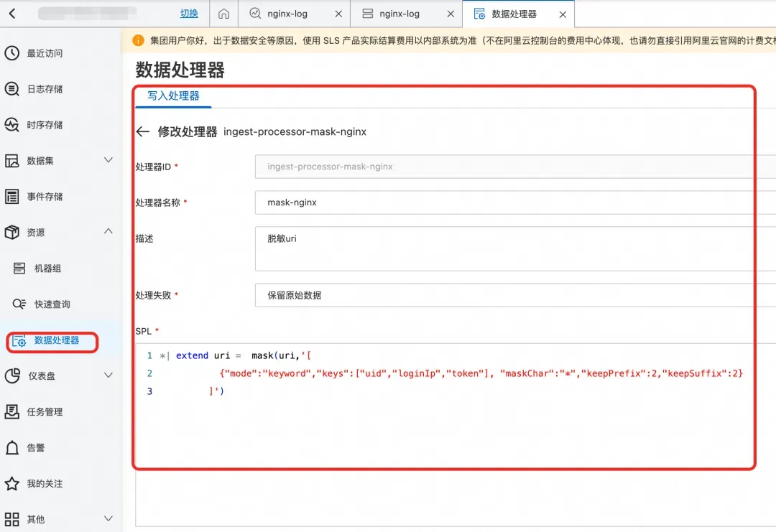The height and width of the screenshot is (532, 776).
Task: Click the 处理器ID field
Action: tap(515, 167)
